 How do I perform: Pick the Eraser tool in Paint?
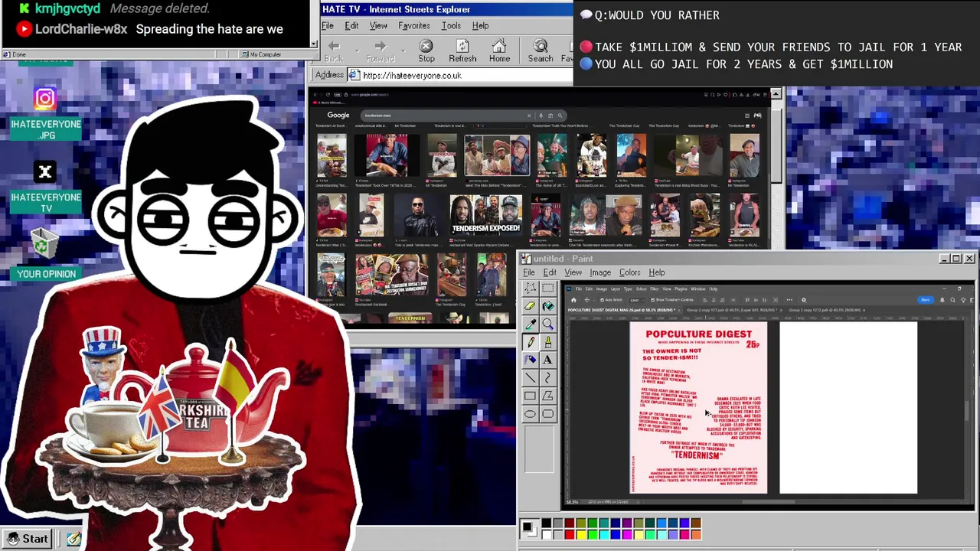point(530,305)
